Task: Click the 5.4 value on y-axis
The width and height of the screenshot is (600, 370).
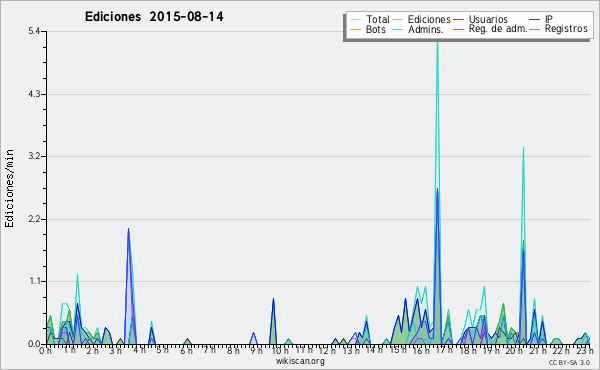Action: [34, 31]
